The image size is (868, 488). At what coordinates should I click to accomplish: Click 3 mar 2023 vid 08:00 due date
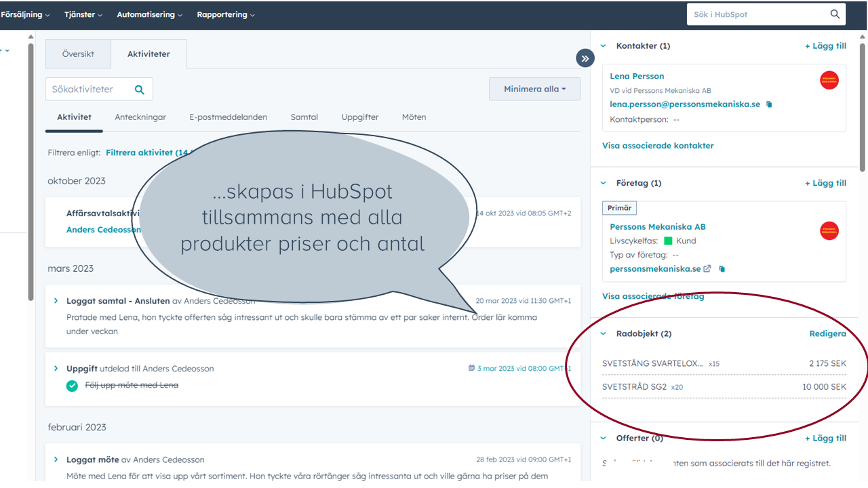(524, 369)
